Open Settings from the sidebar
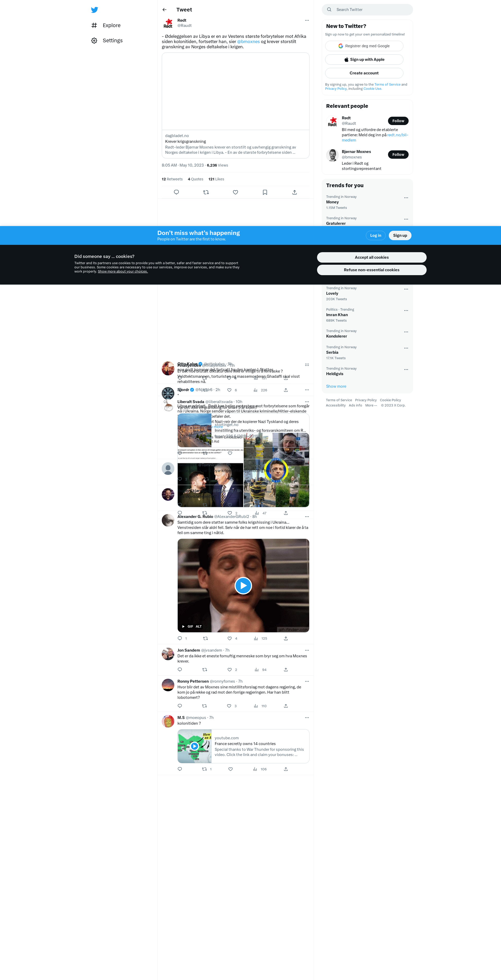Image resolution: width=501 pixels, height=980 pixels. pyautogui.click(x=107, y=41)
